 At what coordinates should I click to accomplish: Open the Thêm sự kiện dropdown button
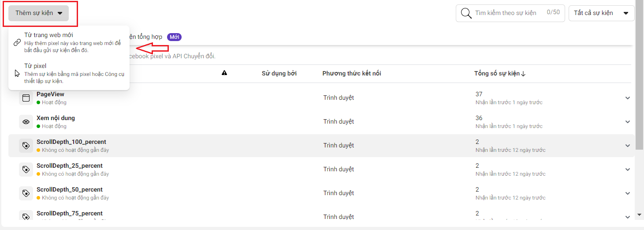click(x=39, y=13)
